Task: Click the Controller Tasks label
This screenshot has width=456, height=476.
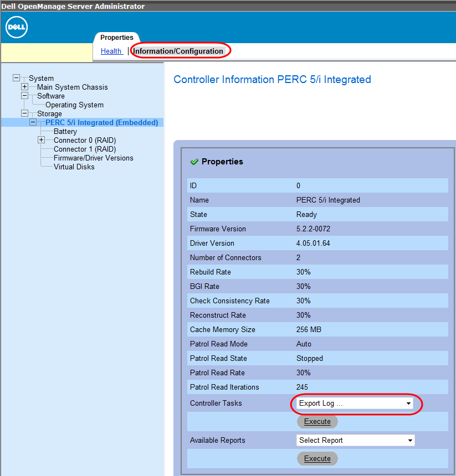Action: click(216, 403)
